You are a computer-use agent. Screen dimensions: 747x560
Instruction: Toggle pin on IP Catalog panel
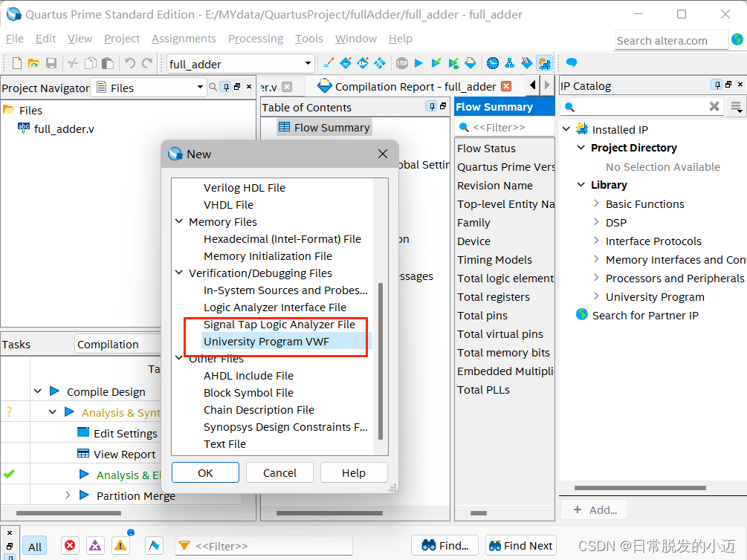[717, 85]
